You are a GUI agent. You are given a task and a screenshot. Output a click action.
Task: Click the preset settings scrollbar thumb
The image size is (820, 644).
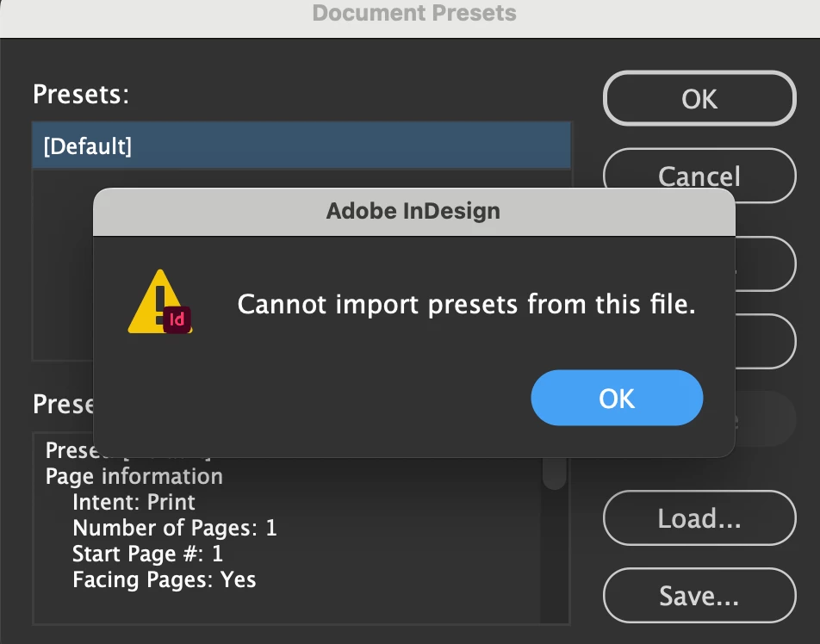point(555,473)
